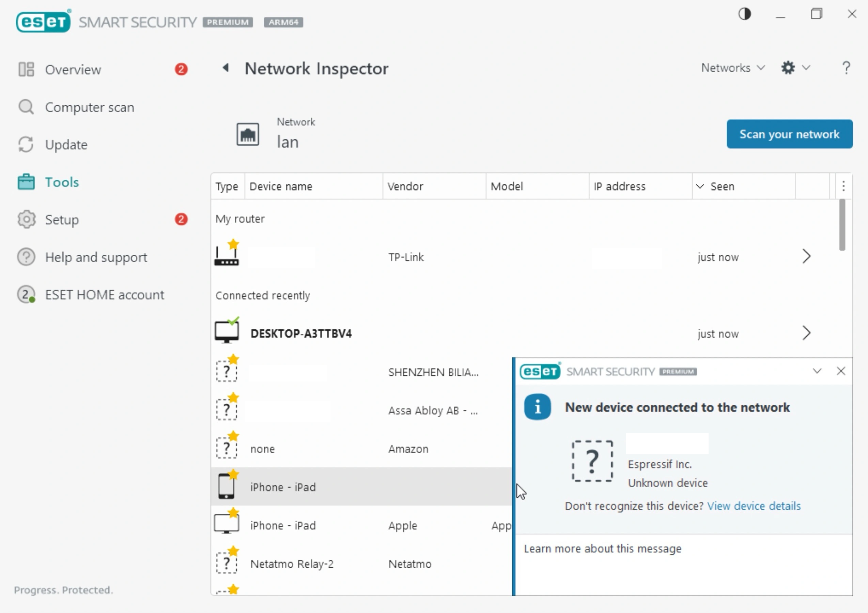
Task: Click the TP-Link vendor cell
Action: tap(406, 257)
